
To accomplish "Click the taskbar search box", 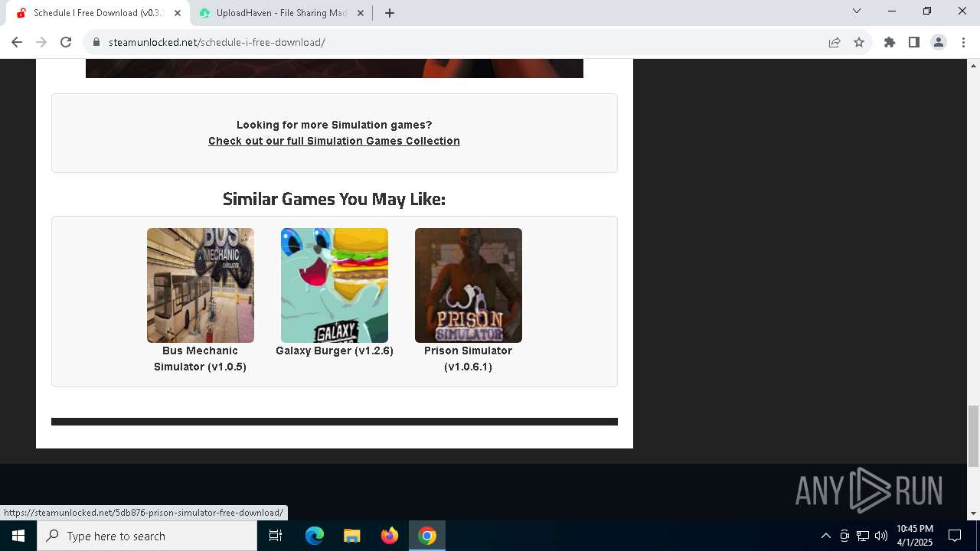I will click(x=147, y=536).
